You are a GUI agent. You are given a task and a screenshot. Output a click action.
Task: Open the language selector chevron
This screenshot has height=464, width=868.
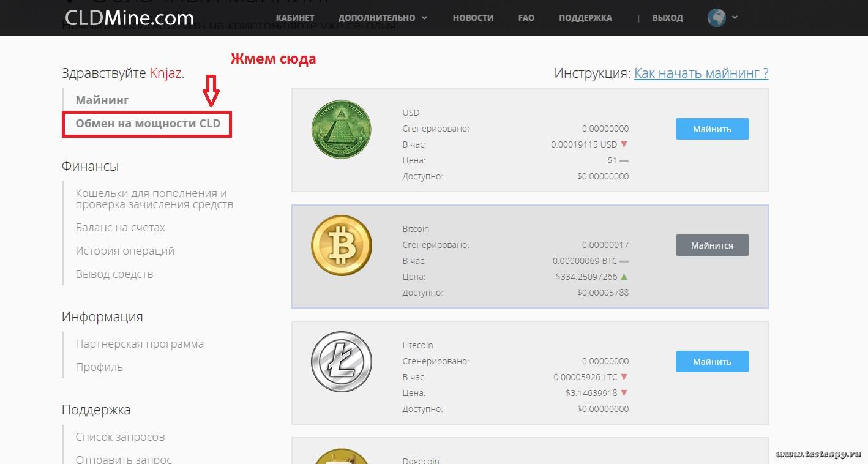coord(735,17)
